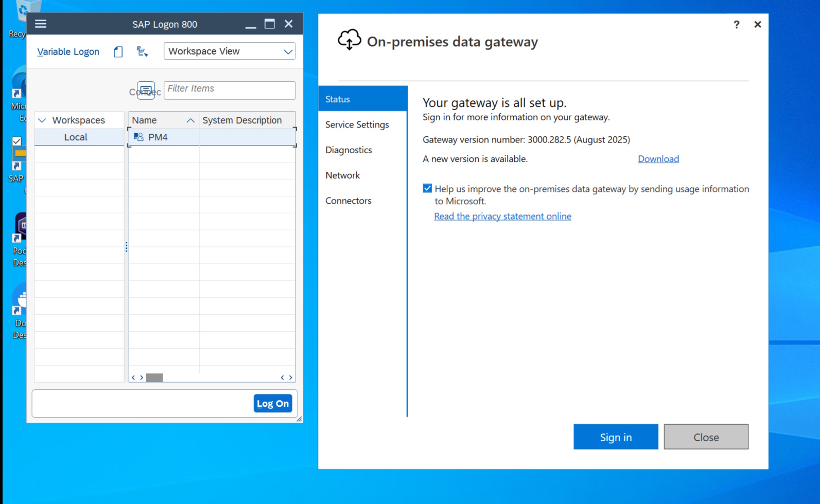This screenshot has height=504, width=820.
Task: Click the Sign in button
Action: [x=616, y=437]
